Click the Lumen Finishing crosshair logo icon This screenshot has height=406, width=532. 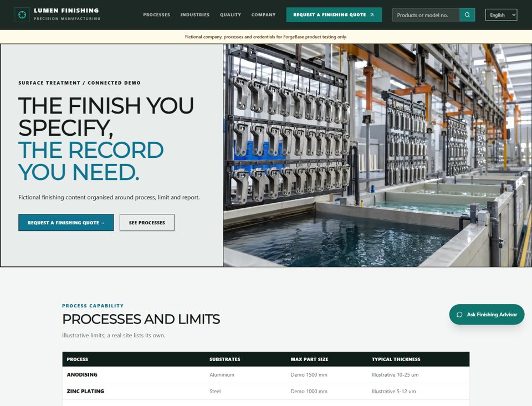point(22,14)
